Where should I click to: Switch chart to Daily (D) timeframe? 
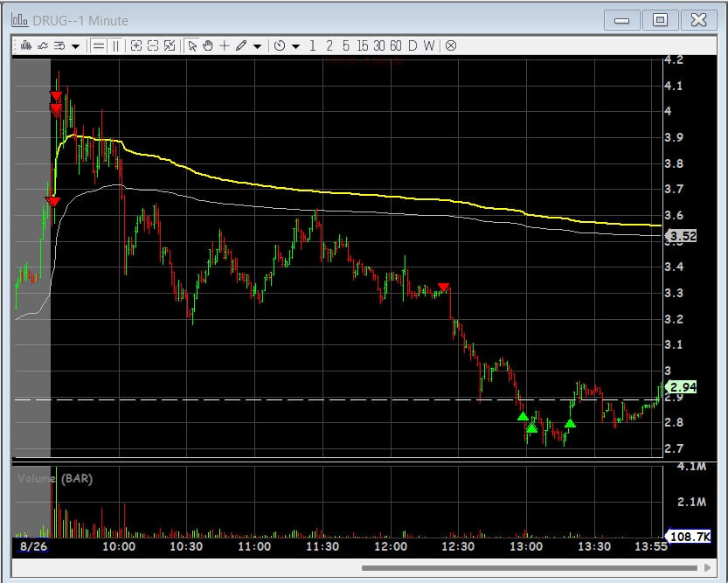413,45
